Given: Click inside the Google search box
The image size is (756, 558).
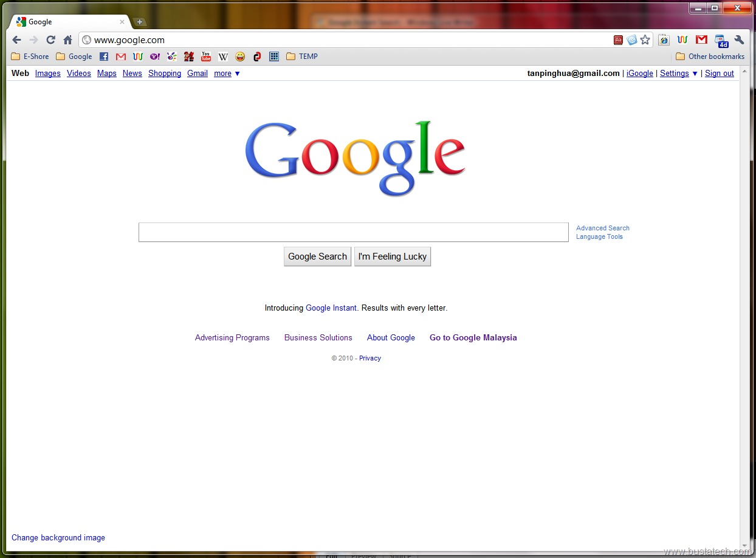Looking at the screenshot, I should (353, 232).
